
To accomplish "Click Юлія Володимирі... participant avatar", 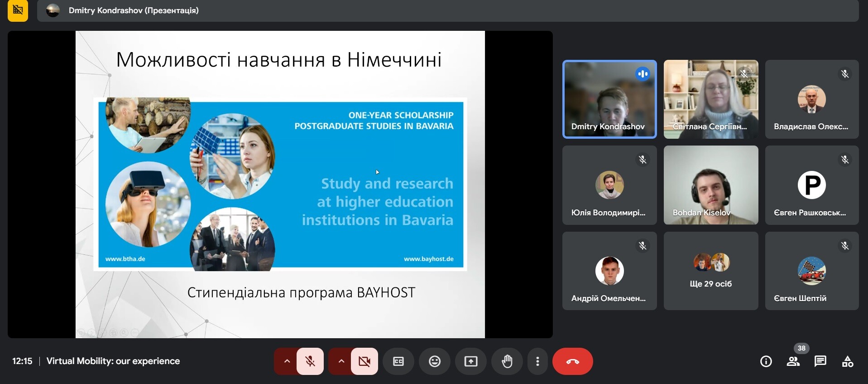I will (x=609, y=185).
